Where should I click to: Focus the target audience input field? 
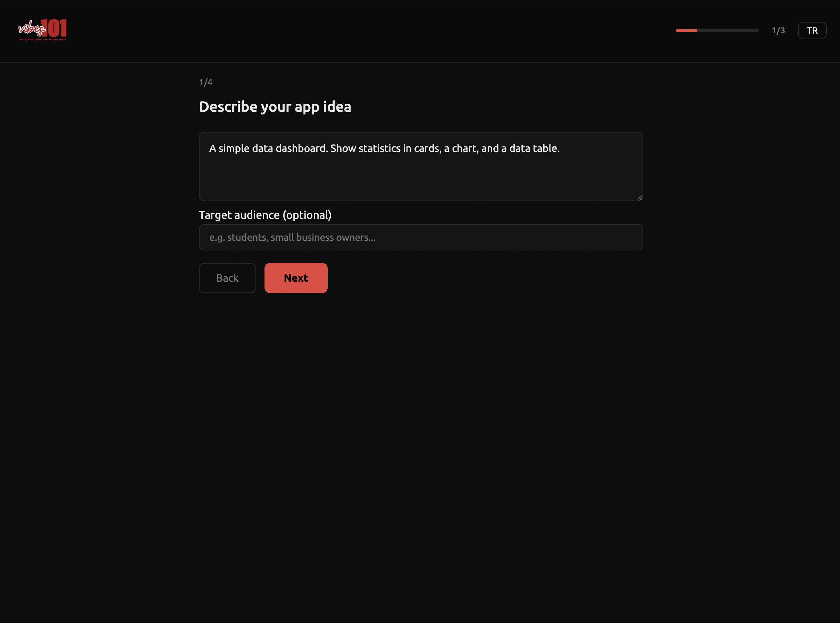tap(420, 237)
